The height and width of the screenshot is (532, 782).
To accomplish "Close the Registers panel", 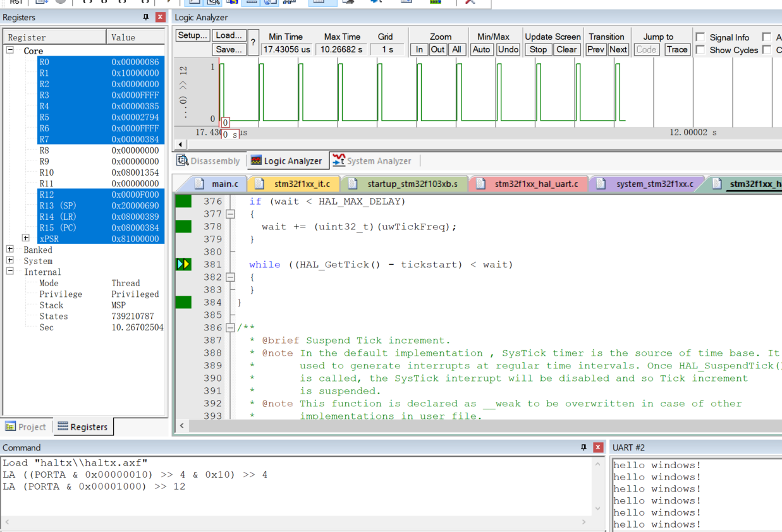I will pyautogui.click(x=160, y=18).
